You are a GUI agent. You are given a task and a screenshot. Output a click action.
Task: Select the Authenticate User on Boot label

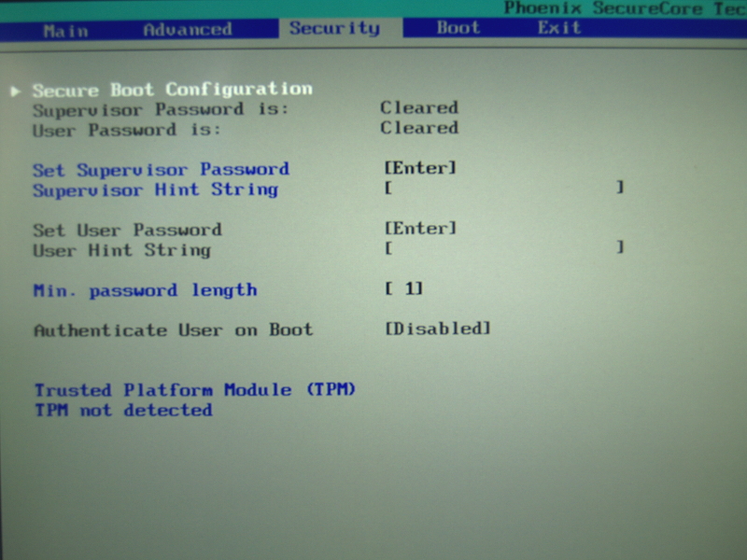click(x=173, y=329)
